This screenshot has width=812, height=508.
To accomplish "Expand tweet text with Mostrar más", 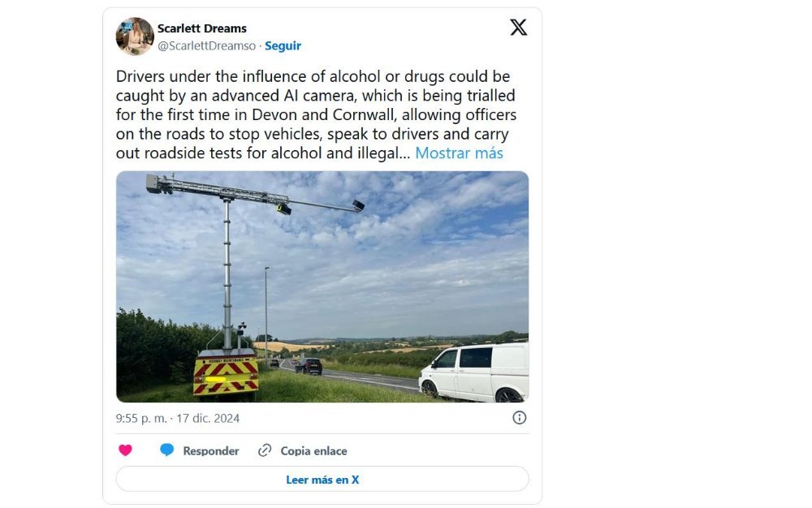I will 459,153.
